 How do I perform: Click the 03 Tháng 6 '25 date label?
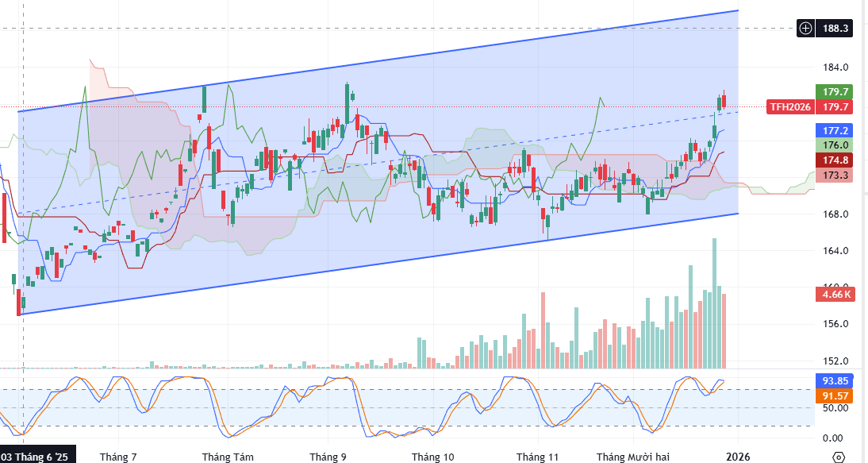(x=37, y=457)
